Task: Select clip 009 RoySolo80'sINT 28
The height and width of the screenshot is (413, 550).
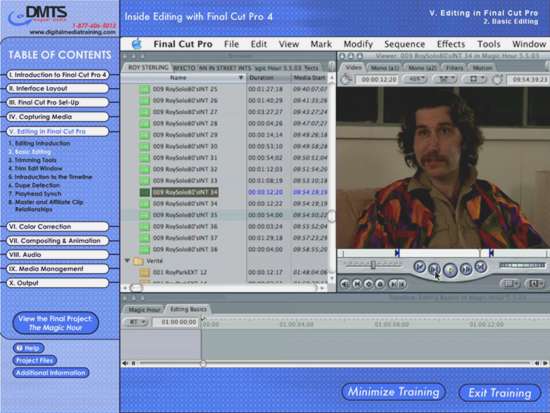Action: pos(185,124)
